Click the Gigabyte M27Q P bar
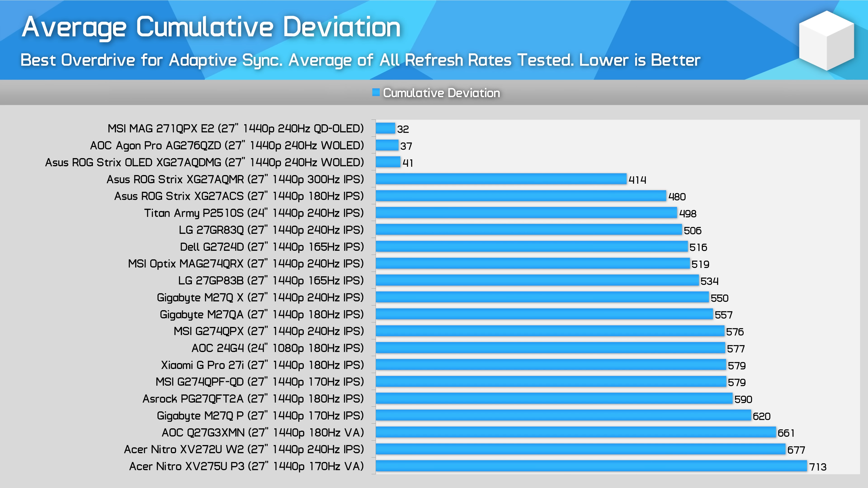Viewport: 868px width, 488px height. coord(563,415)
